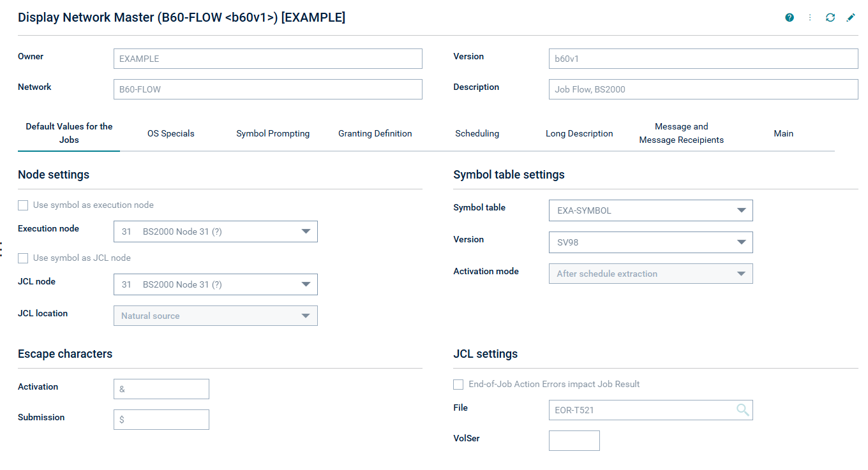Image resolution: width=868 pixels, height=470 pixels.
Task: Select the Default Values for the Jobs tab
Action: [x=69, y=133]
